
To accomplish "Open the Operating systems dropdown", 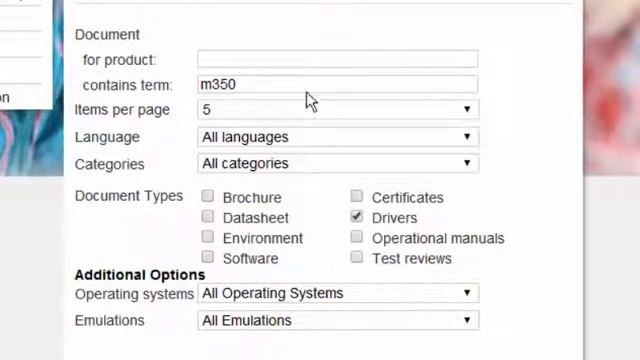I will click(x=338, y=293).
